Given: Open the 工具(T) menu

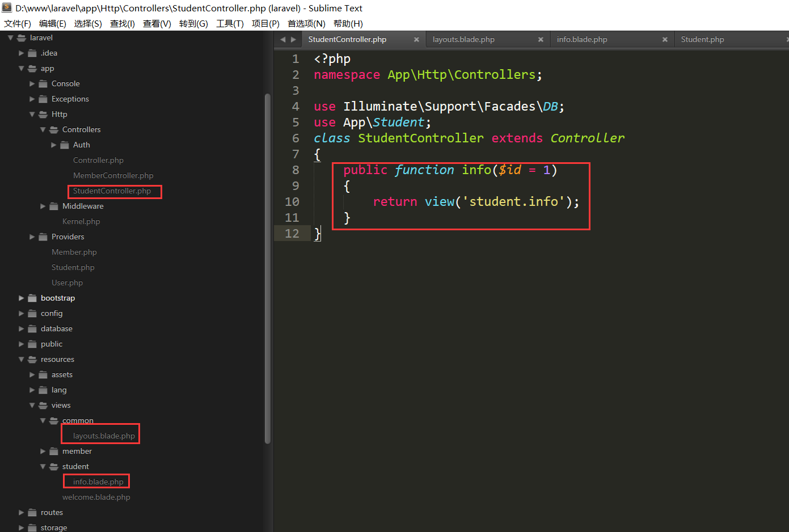Looking at the screenshot, I should click(x=230, y=23).
